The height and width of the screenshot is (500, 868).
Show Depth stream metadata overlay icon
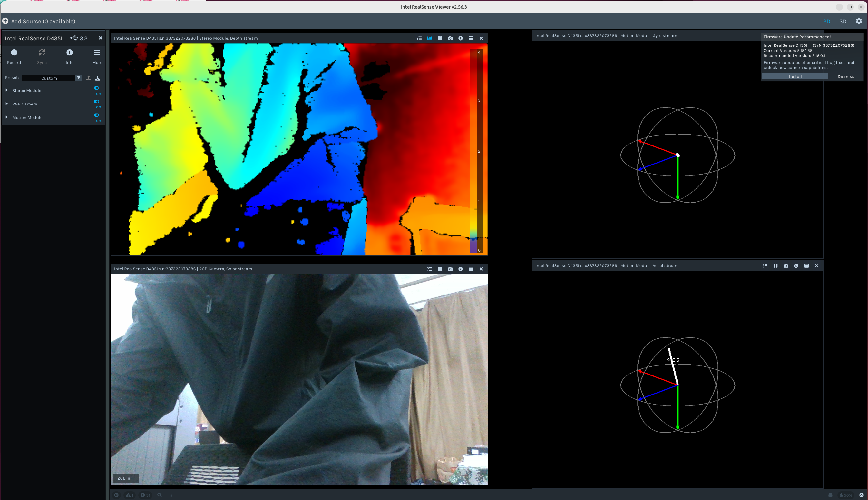(419, 38)
